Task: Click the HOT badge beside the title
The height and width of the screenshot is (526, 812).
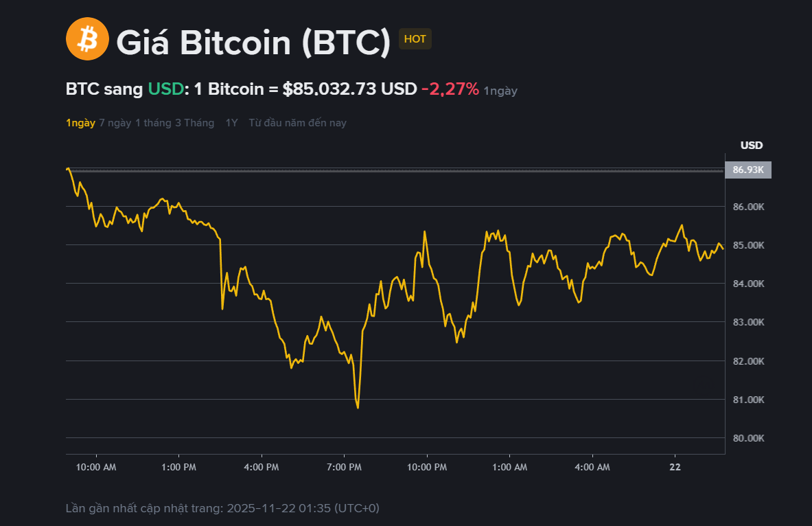Action: (415, 39)
